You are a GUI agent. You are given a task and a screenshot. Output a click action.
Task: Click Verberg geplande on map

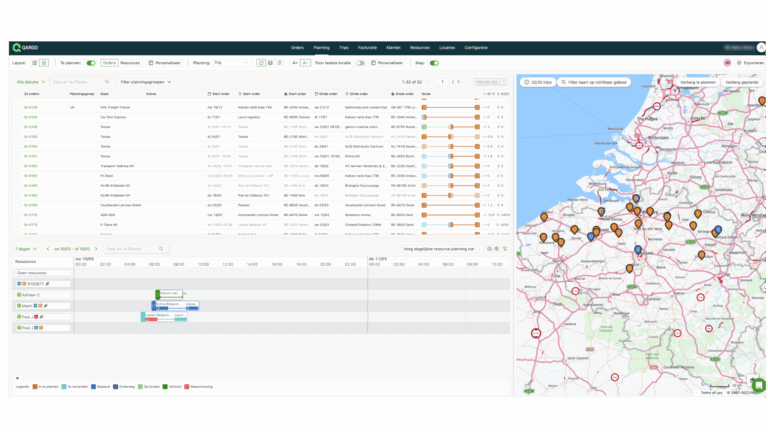point(742,82)
